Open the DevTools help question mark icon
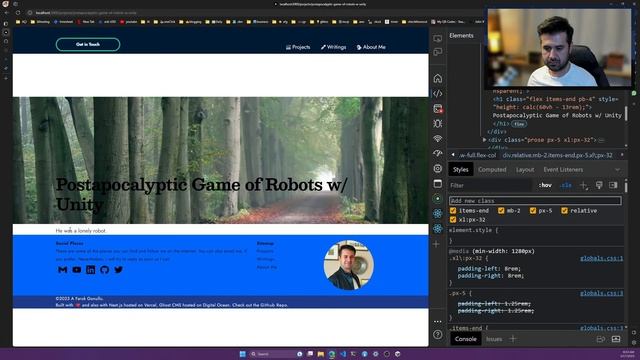Viewport: 640px width, 360px height. point(438,335)
